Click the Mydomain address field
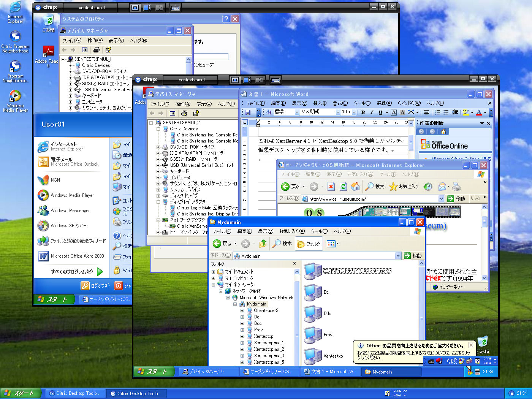 coord(317,256)
